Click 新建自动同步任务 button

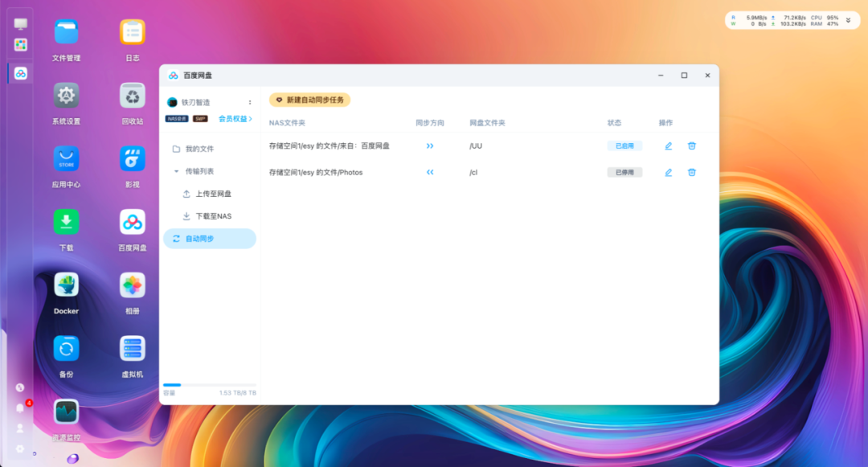click(310, 100)
